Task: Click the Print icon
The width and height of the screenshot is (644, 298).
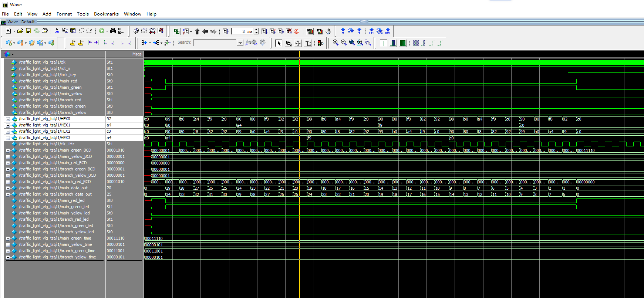Action: coord(45,31)
